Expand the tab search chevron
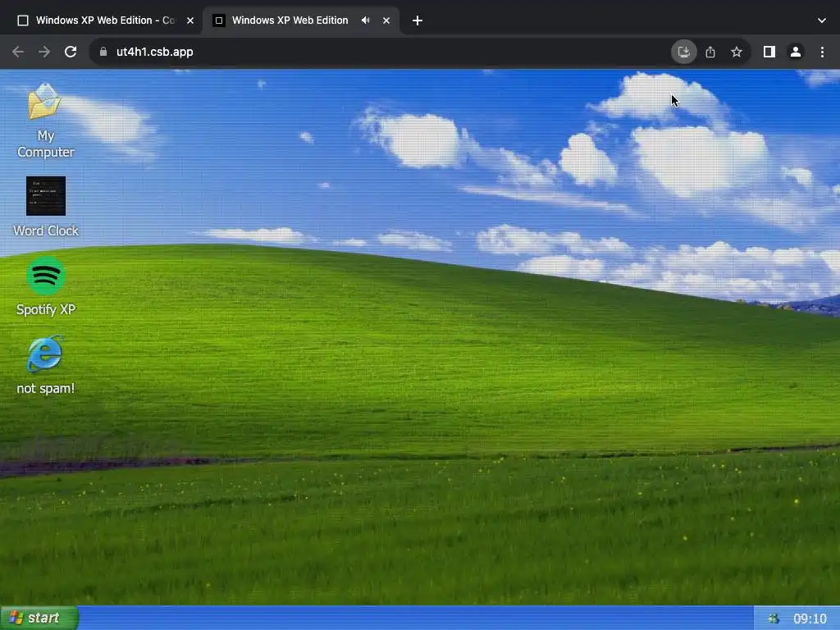Screen dimensions: 840x630 pyautogui.click(x=822, y=21)
